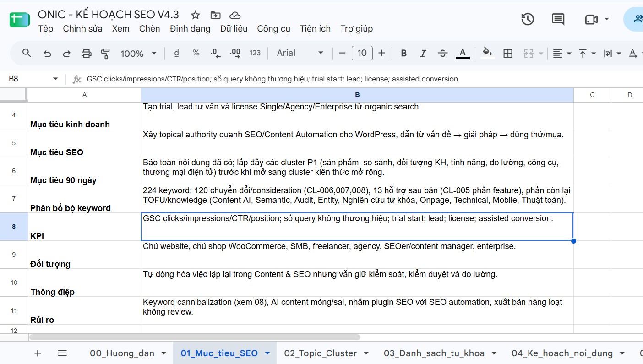Open the all sheets list
The height and width of the screenshot is (364, 643).
[62, 353]
